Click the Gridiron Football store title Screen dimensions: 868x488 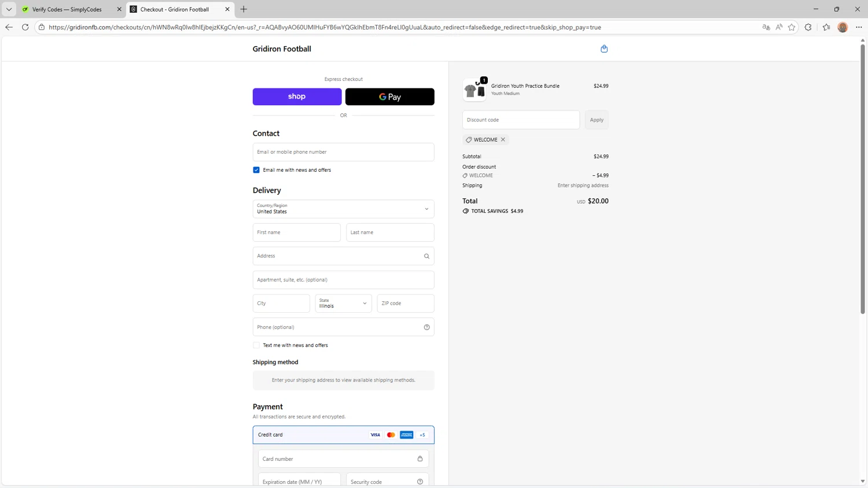point(282,49)
